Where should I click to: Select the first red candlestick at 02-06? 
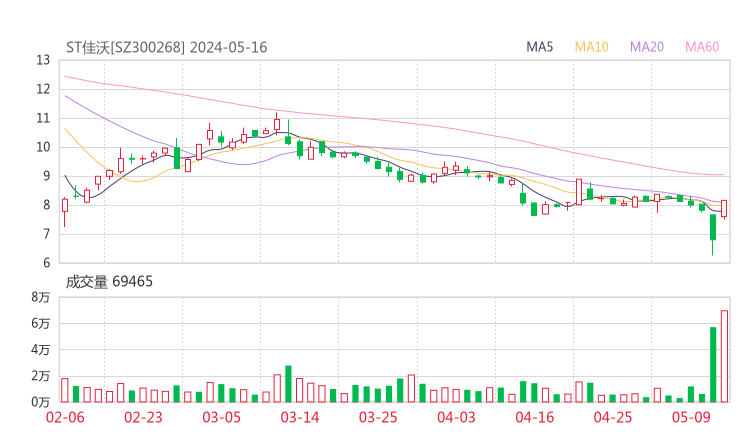[65, 212]
